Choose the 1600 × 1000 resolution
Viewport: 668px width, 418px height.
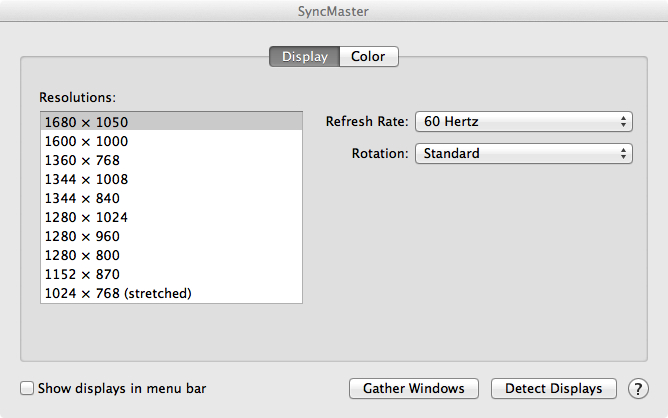point(171,141)
